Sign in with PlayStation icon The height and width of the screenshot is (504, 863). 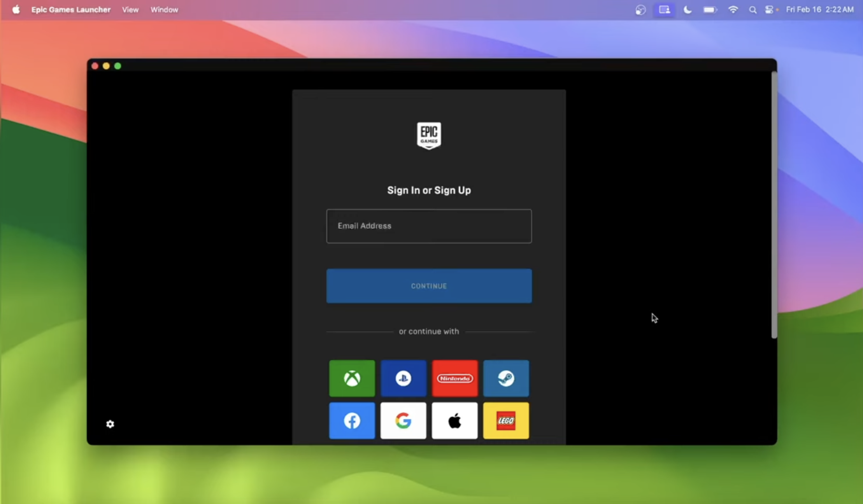tap(403, 378)
